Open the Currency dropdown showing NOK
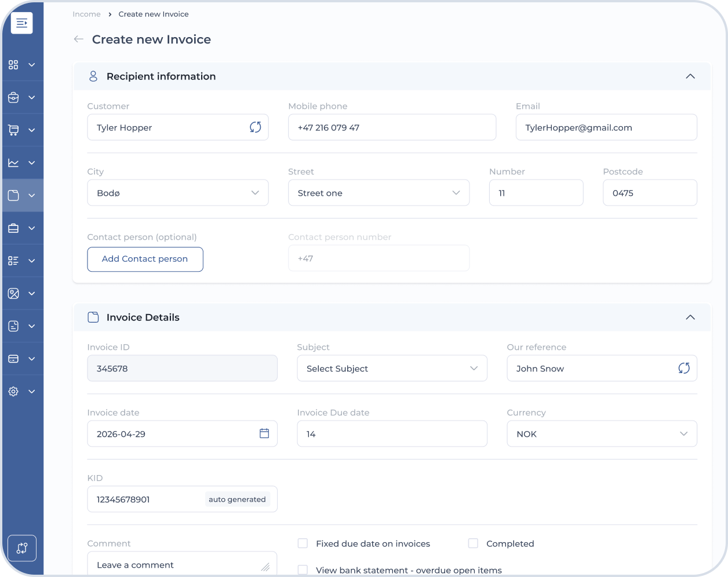The width and height of the screenshot is (728, 577). [602, 434]
